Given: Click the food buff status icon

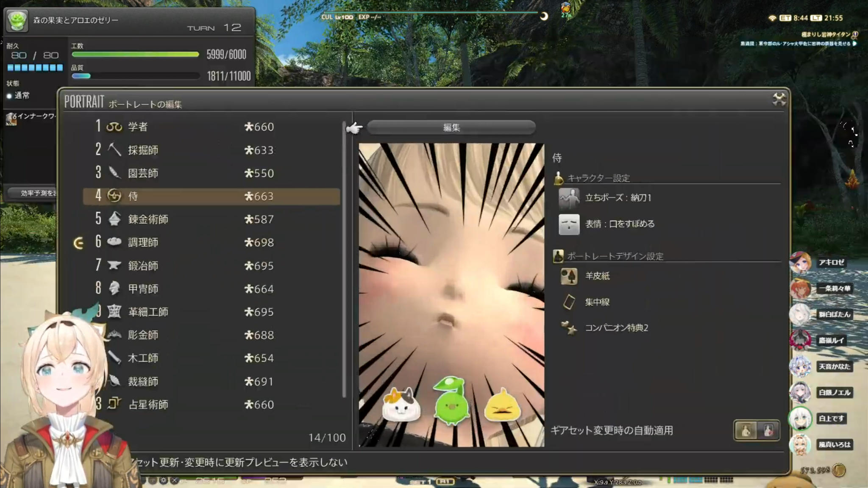Looking at the screenshot, I should tap(566, 8).
